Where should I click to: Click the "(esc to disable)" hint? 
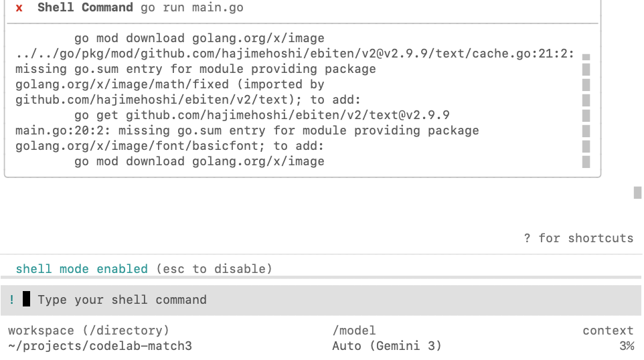tap(214, 269)
